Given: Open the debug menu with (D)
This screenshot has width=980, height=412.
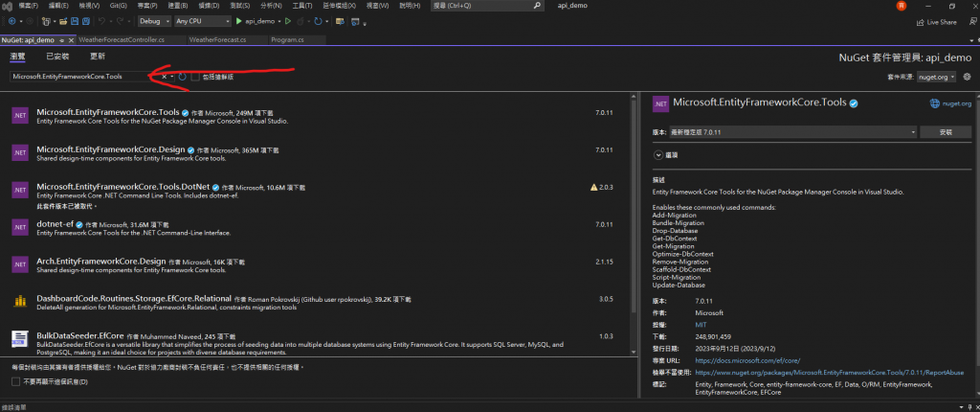Looking at the screenshot, I should [x=209, y=6].
